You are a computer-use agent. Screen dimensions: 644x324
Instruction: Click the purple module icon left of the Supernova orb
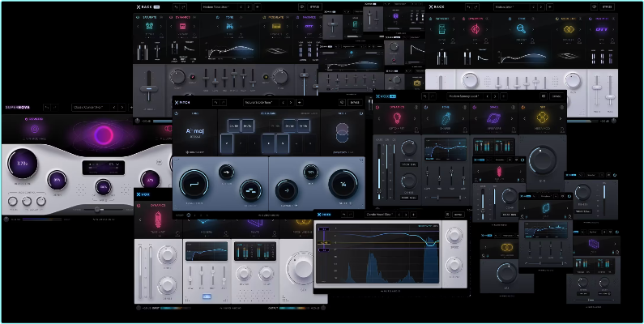point(35,129)
